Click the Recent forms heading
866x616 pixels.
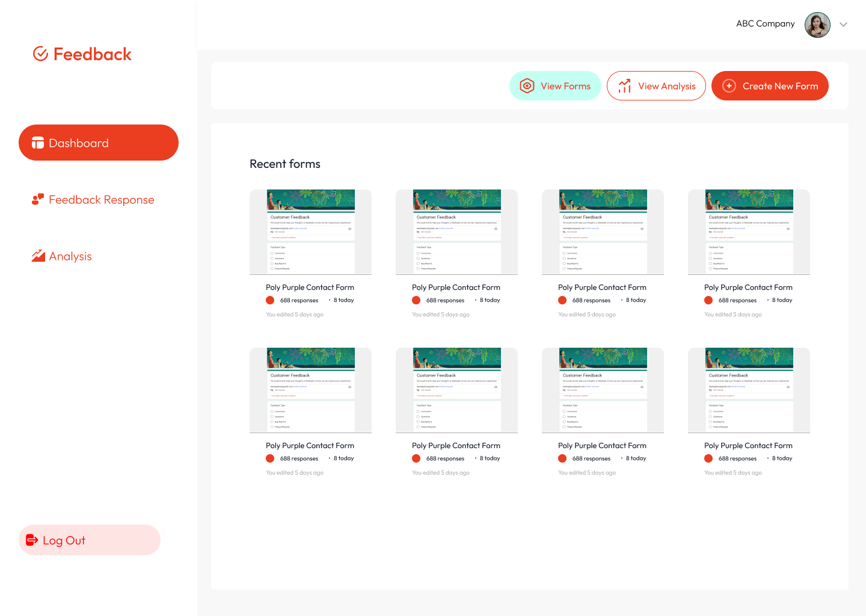285,164
